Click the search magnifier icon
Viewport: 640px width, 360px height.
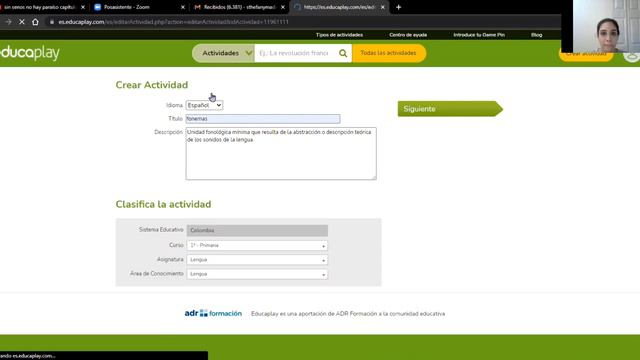(343, 53)
